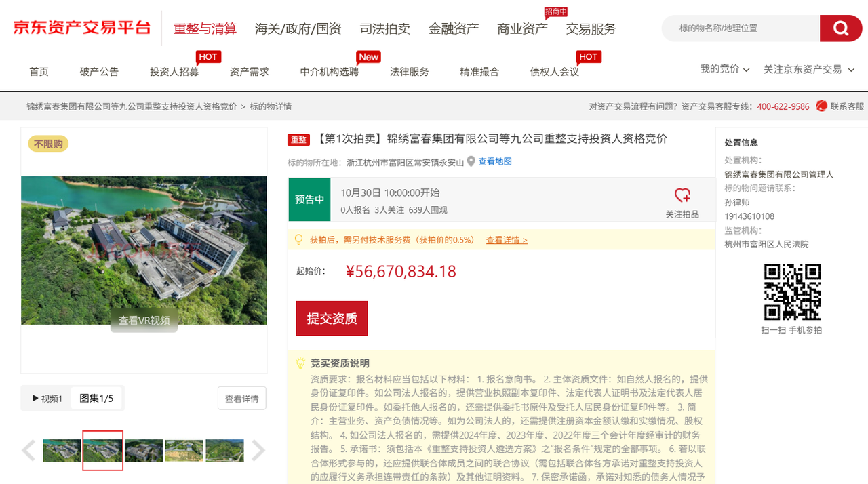Click the heart 关注拍品 icon
The image size is (868, 484).
[682, 196]
